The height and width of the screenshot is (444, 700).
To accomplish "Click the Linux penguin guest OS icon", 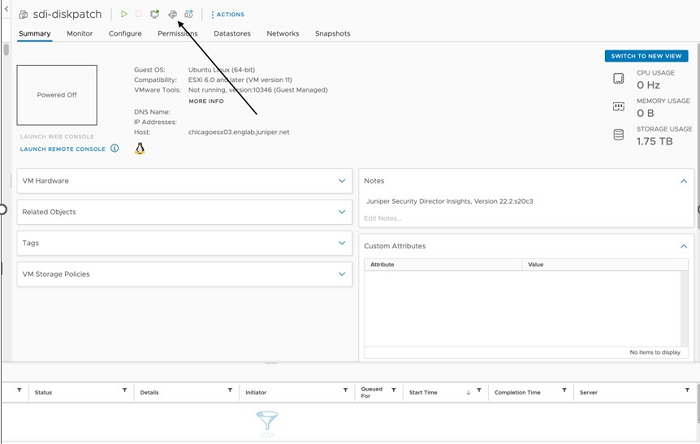I will click(140, 148).
